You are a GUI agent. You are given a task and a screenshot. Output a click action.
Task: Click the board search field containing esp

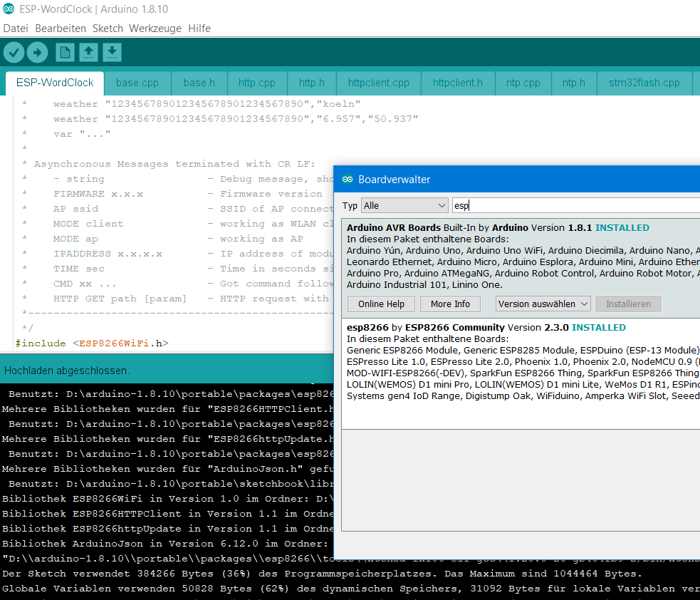576,205
